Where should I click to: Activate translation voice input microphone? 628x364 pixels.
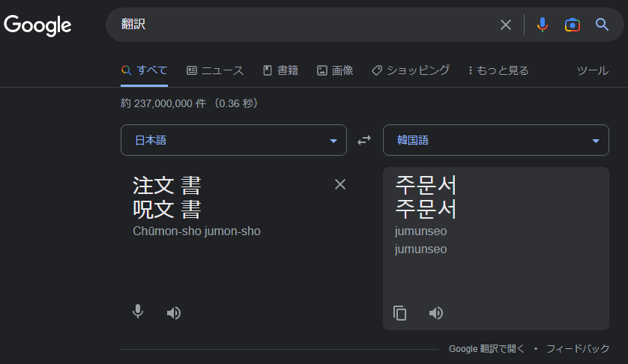(138, 312)
